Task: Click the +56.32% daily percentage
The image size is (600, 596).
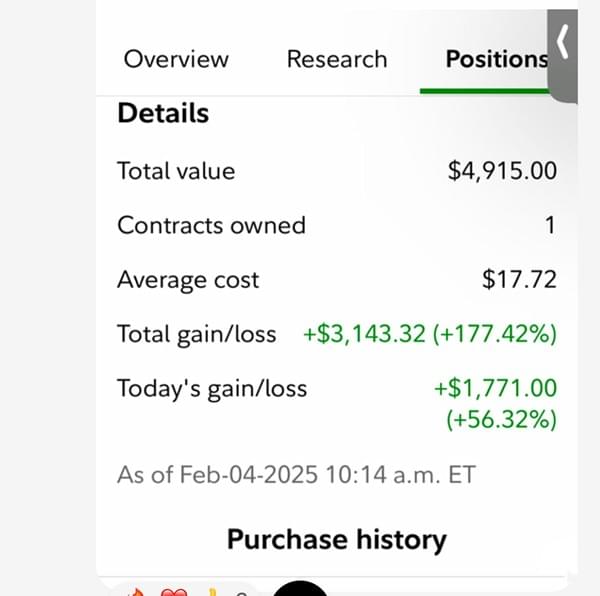Action: pos(501,419)
